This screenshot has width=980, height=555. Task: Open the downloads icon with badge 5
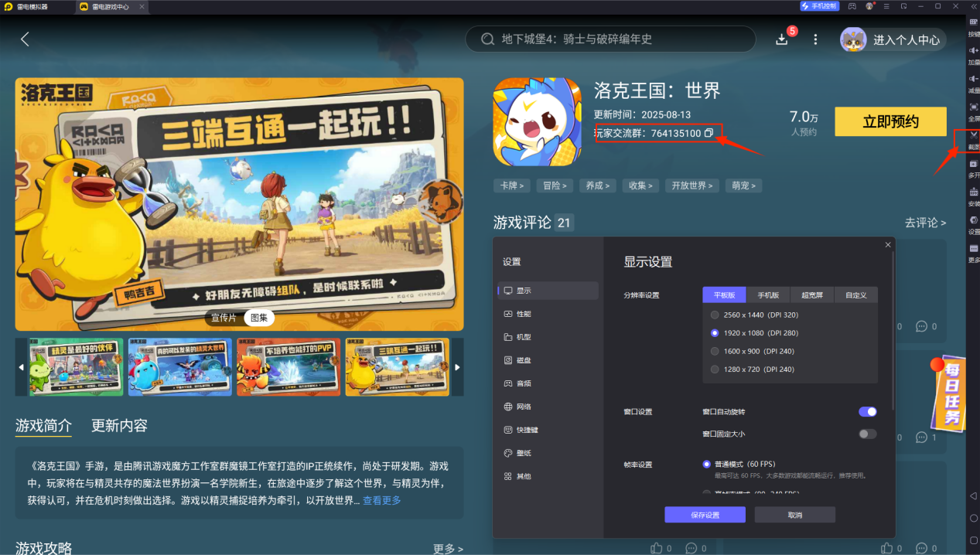click(782, 39)
